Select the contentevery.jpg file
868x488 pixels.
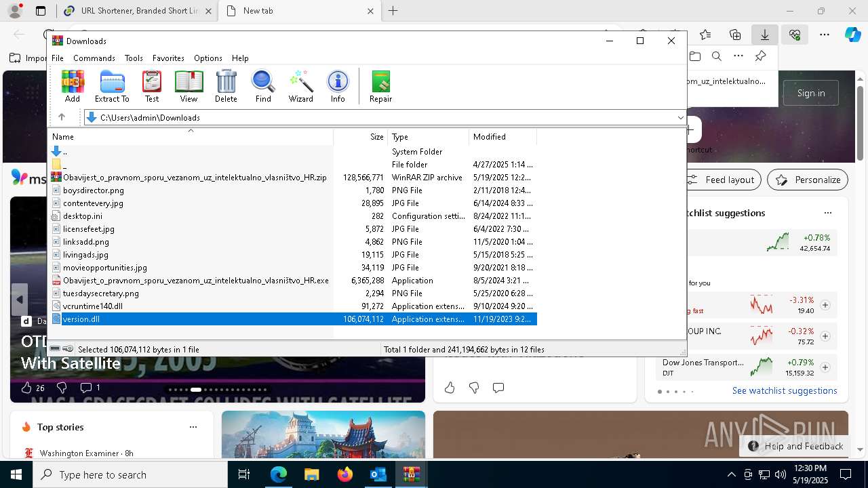coord(293,203)
